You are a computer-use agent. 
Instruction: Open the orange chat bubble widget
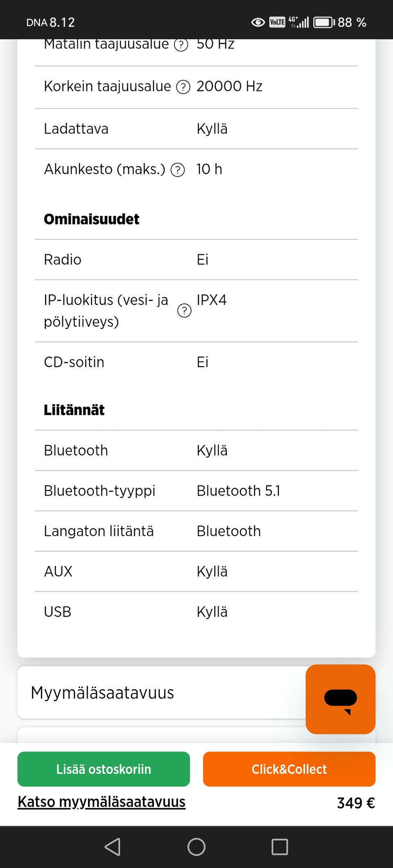(340, 699)
